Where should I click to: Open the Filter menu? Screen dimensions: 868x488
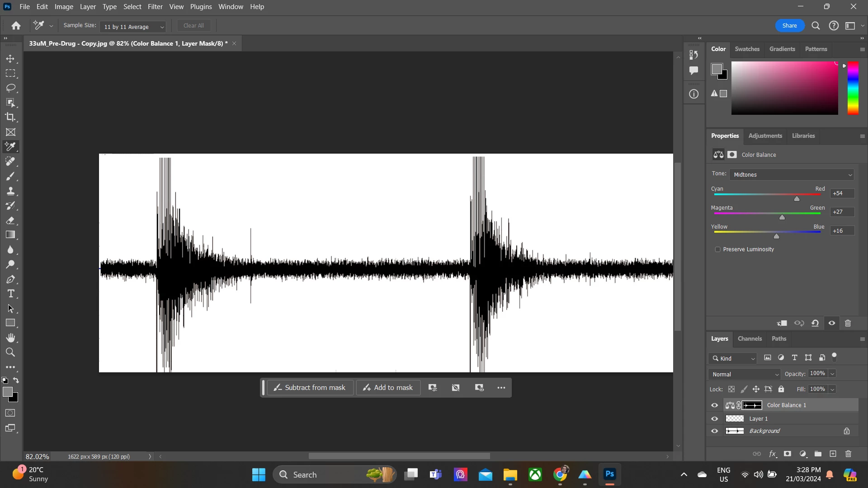pos(155,7)
